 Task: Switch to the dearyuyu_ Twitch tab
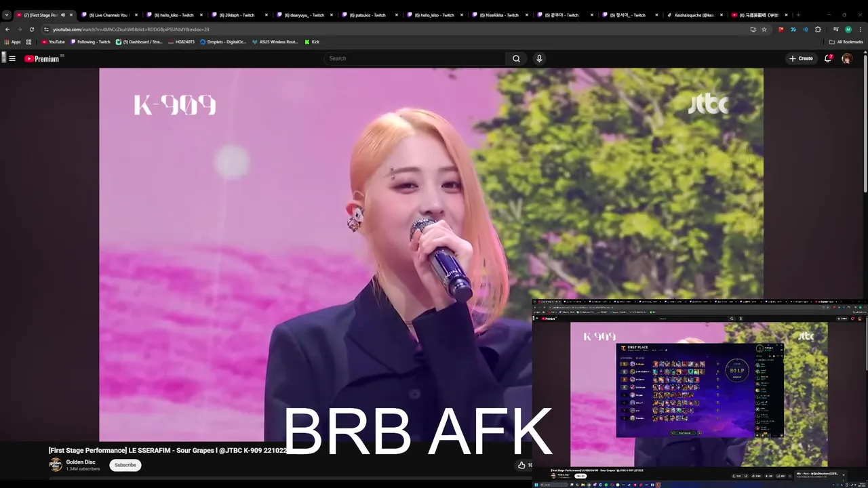(304, 15)
